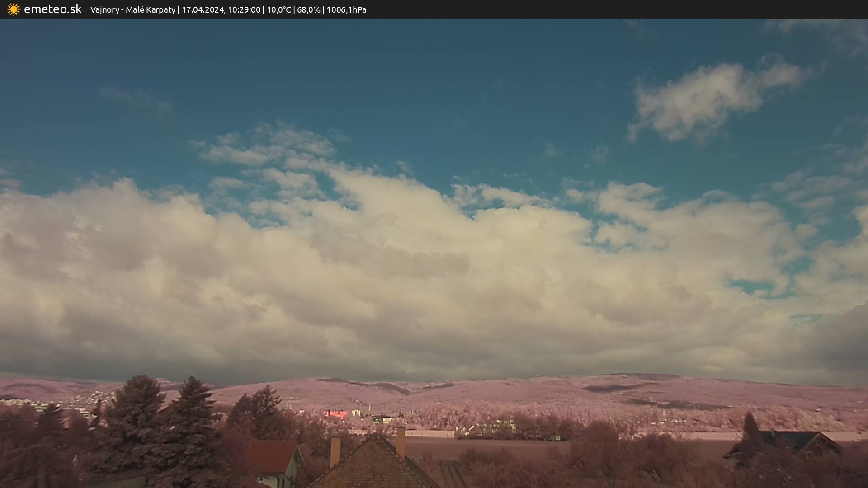Image resolution: width=868 pixels, height=488 pixels.
Task: Click the 1006,1hPa pressure reading
Action: click(x=346, y=10)
